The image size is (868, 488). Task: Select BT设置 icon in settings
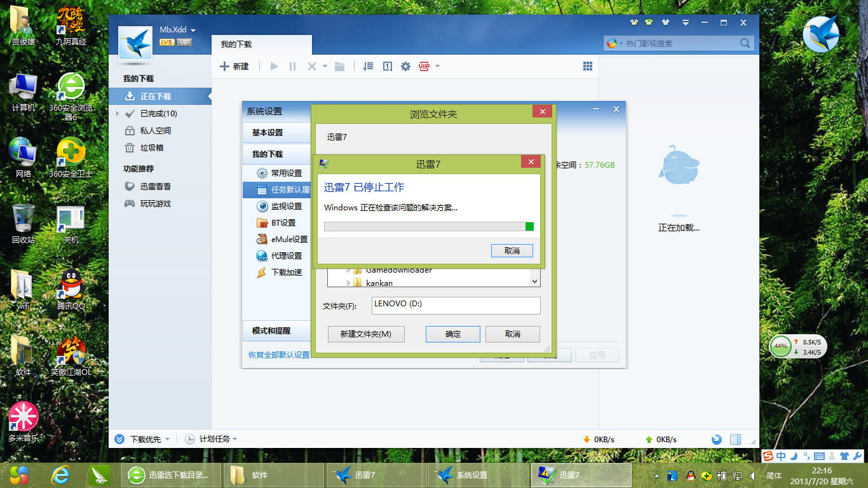pos(262,222)
